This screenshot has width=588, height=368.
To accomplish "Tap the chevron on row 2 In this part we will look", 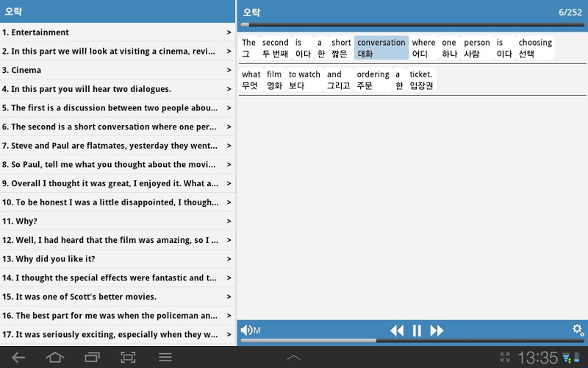I will click(x=229, y=52).
